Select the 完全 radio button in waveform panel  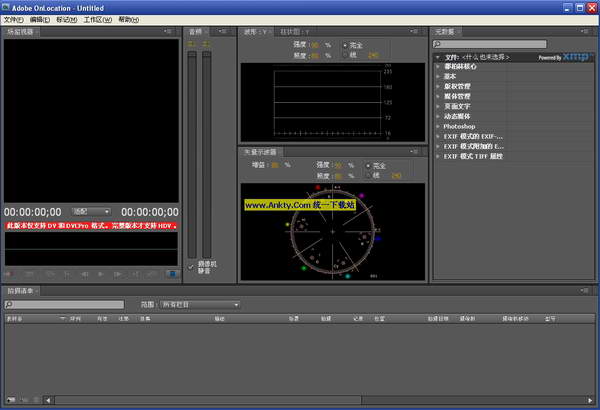(x=345, y=45)
